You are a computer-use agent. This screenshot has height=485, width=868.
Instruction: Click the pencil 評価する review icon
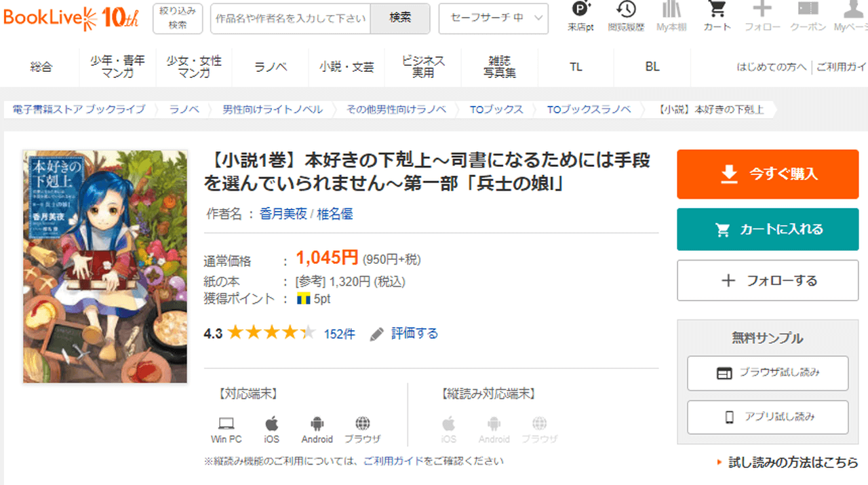377,334
